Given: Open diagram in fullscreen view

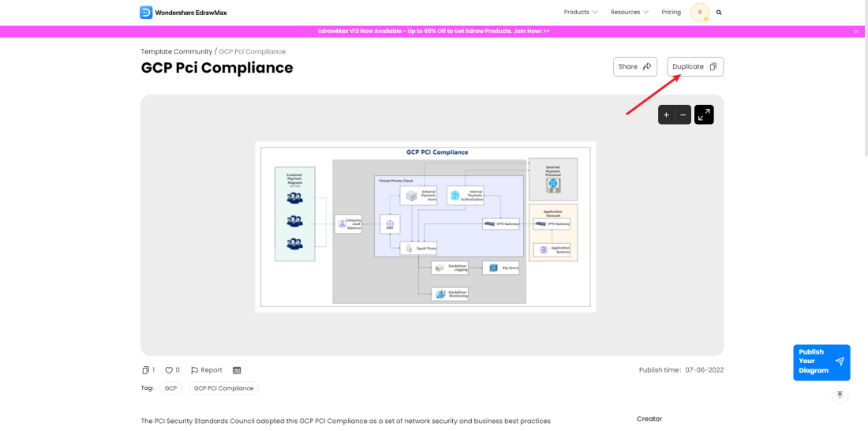Looking at the screenshot, I should click(x=704, y=114).
